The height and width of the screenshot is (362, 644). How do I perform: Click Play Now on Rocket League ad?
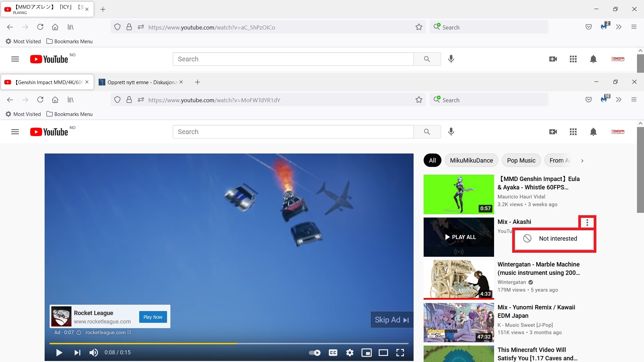pos(153,317)
